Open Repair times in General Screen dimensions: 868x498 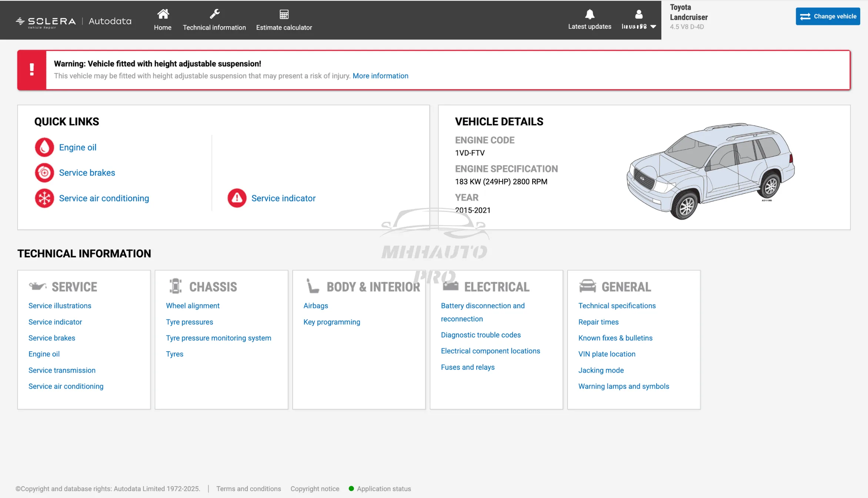pyautogui.click(x=598, y=322)
